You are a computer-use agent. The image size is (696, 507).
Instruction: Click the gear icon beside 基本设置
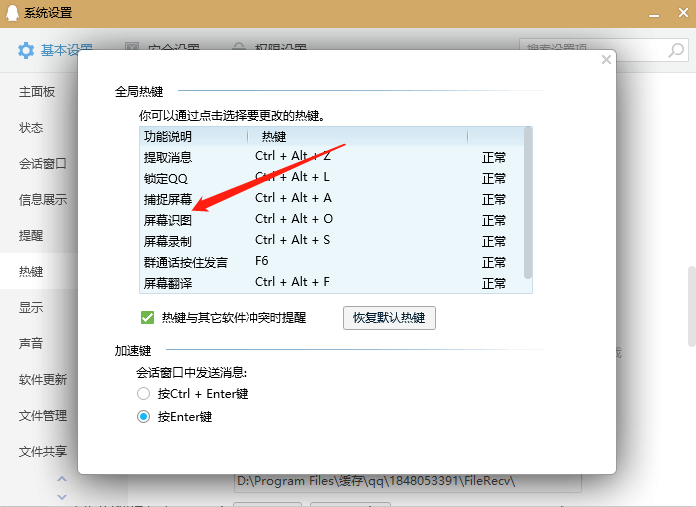(x=25, y=50)
